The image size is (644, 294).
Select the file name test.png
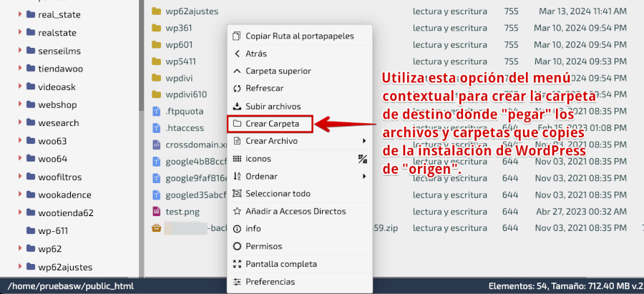point(182,212)
